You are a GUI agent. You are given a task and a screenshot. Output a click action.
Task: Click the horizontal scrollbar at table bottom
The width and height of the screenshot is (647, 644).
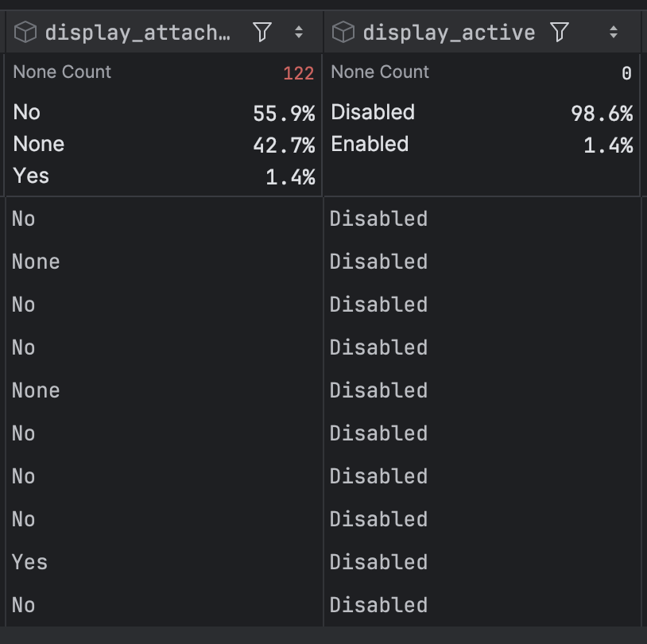(323, 635)
